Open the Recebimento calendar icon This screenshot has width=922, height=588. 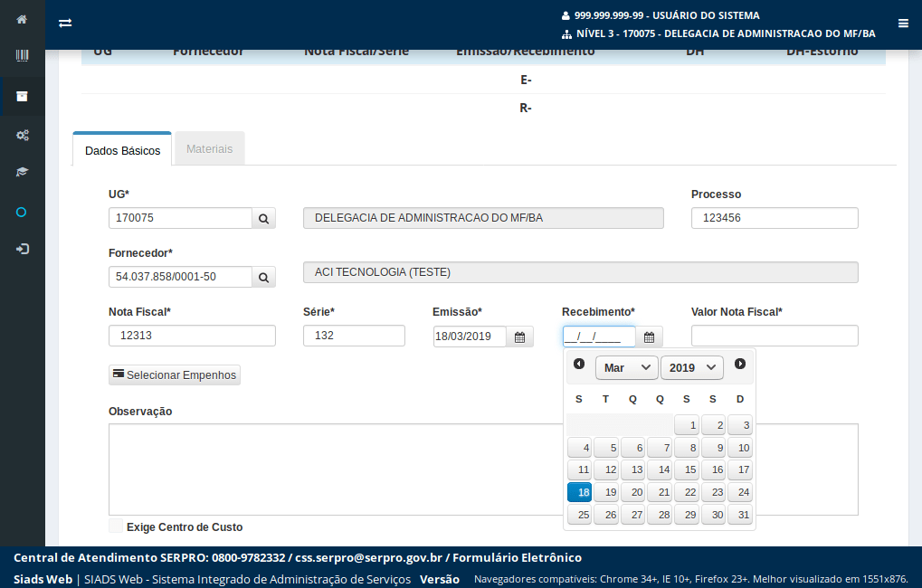pyautogui.click(x=649, y=337)
